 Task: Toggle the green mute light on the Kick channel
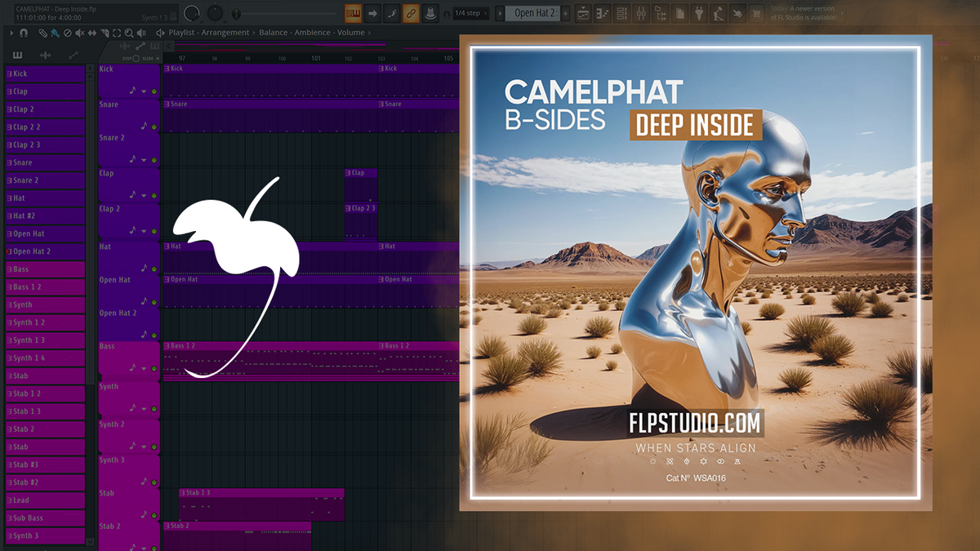pos(154,91)
